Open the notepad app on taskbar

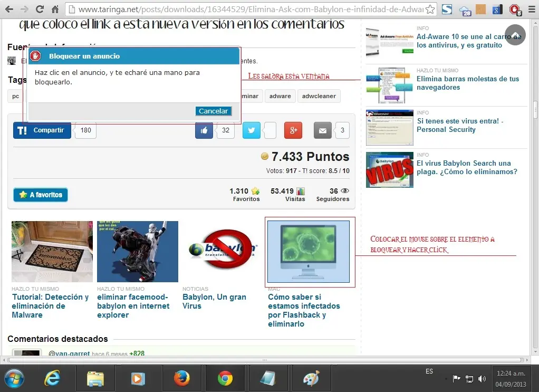click(x=268, y=379)
